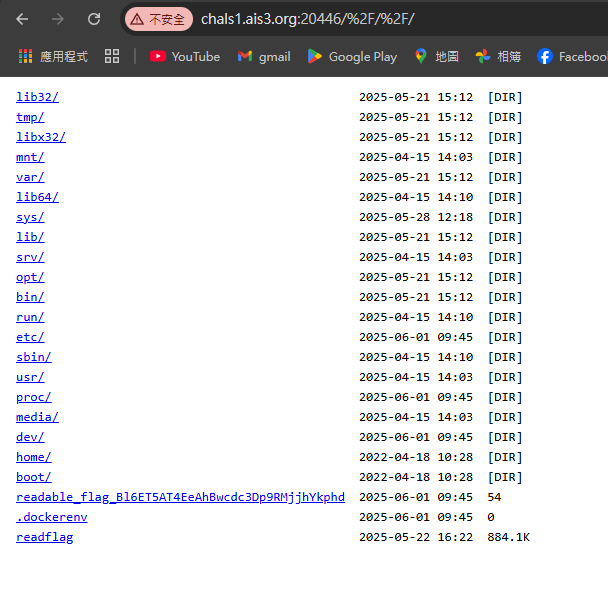This screenshot has height=608, width=608.
Task: Click the URL address bar text
Action: click(x=308, y=19)
